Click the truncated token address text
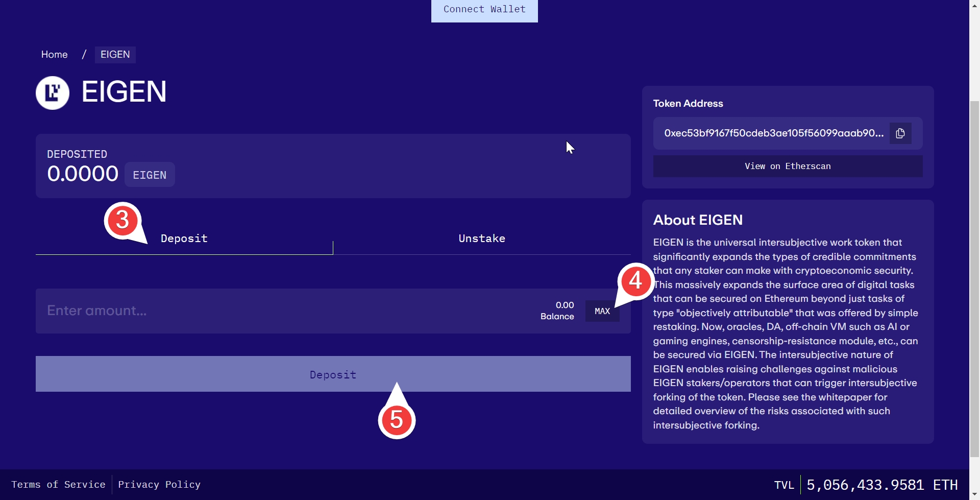Viewport: 980px width, 500px height. tap(773, 133)
